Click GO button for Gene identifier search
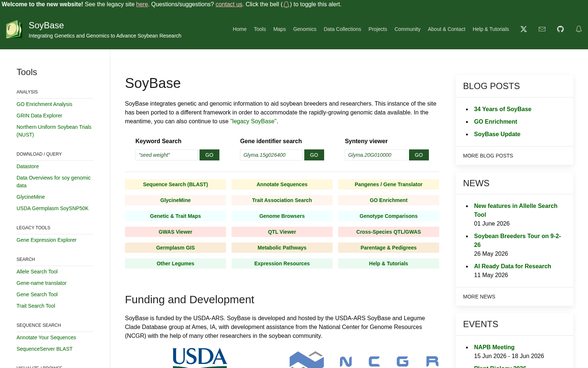588x368 pixels. point(314,155)
